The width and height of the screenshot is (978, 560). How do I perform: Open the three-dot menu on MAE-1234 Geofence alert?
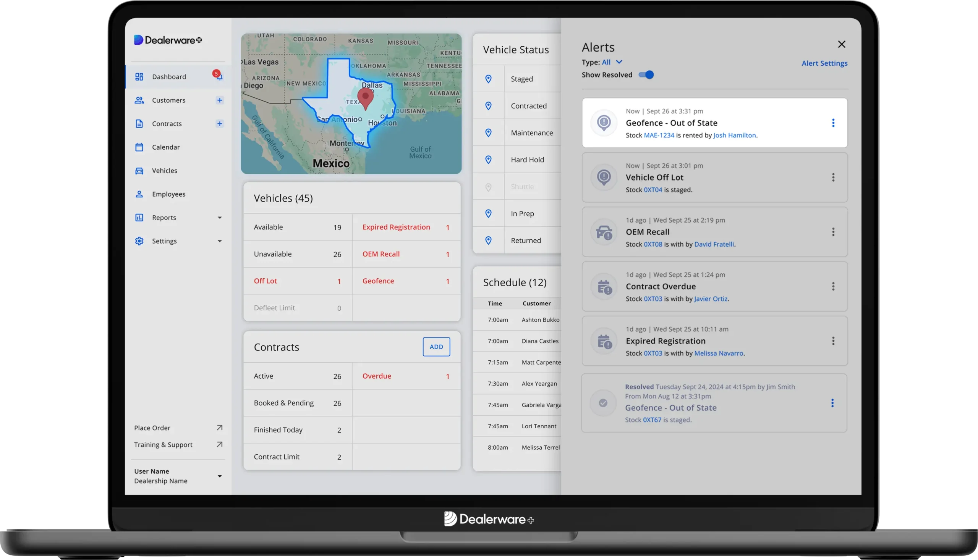point(833,123)
